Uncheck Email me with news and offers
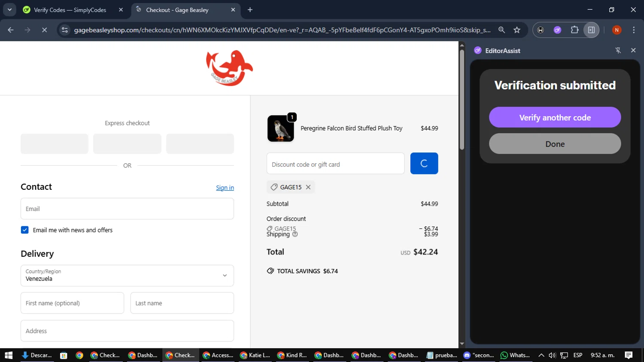644x362 pixels. [x=25, y=230]
